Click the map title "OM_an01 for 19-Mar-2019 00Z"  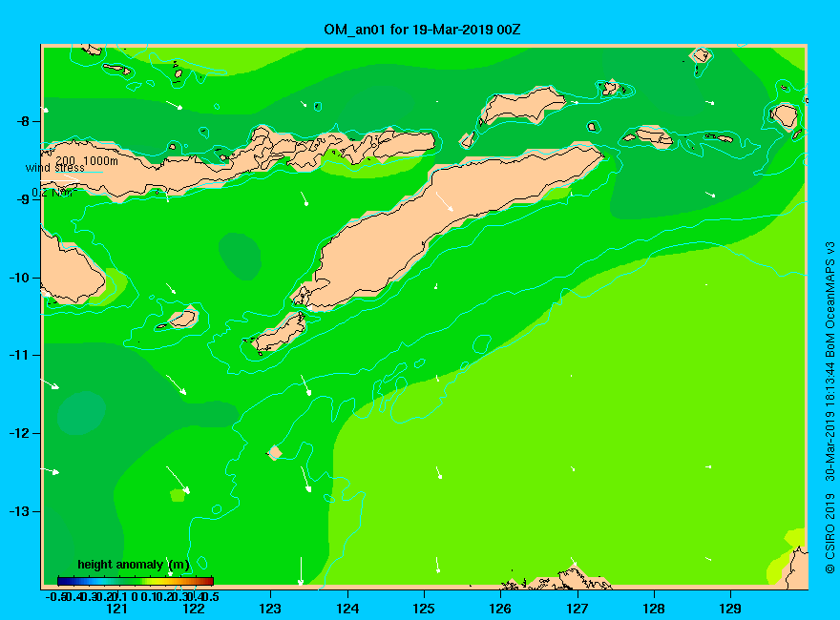click(x=422, y=29)
